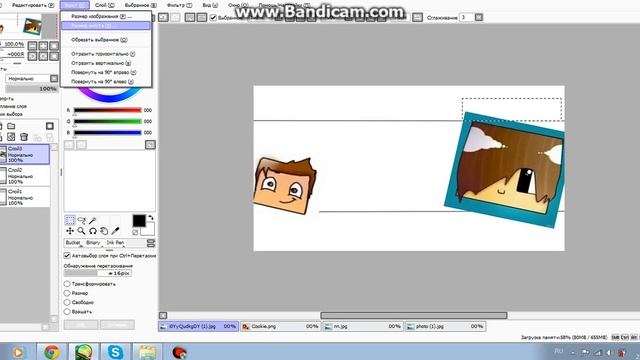Click the horizontal canvas scrollbar
This screenshot has width=640, height=360.
click(x=413, y=316)
